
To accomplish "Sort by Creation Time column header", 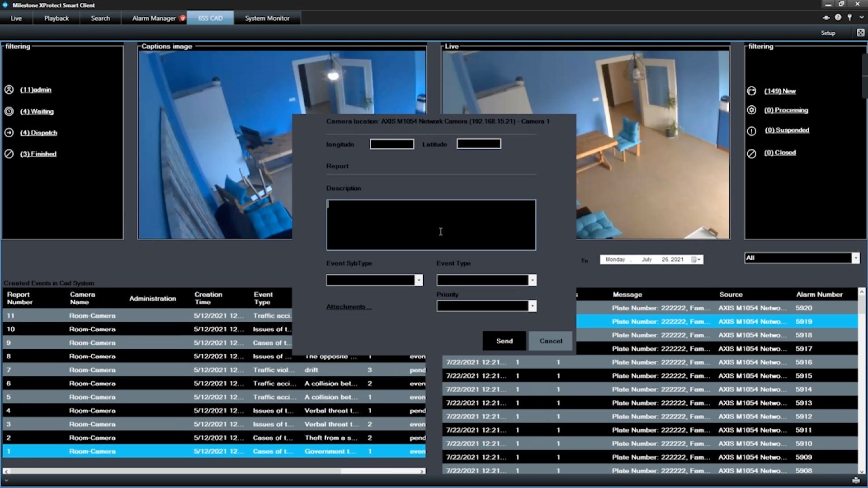I will tap(208, 298).
